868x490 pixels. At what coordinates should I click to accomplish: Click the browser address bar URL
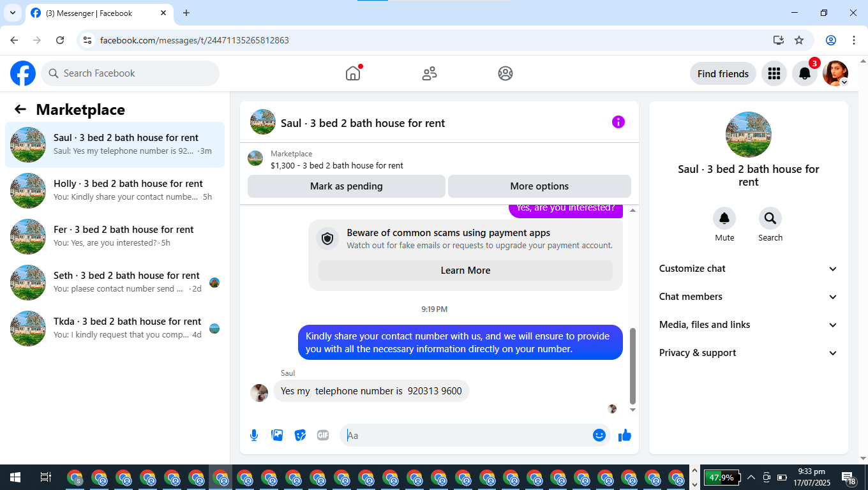195,40
